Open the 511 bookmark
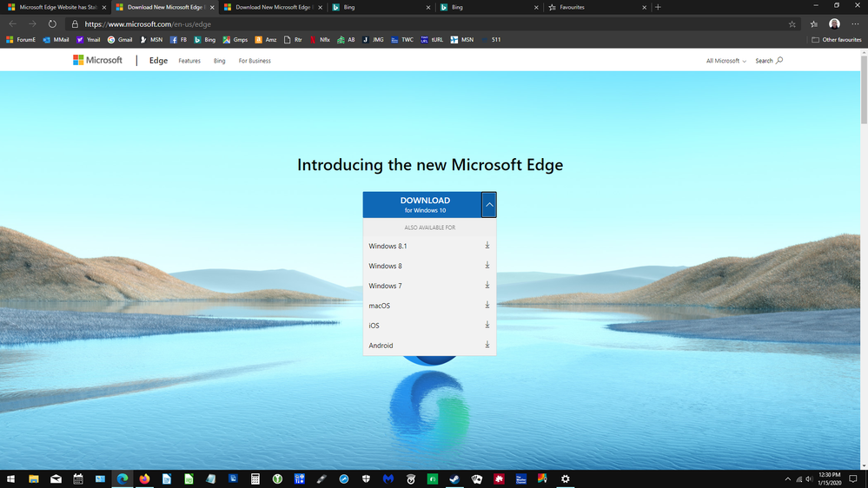The width and height of the screenshot is (868, 488). coord(491,40)
